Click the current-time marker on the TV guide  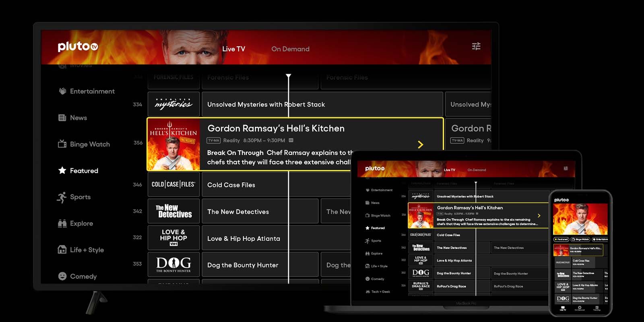pos(288,76)
